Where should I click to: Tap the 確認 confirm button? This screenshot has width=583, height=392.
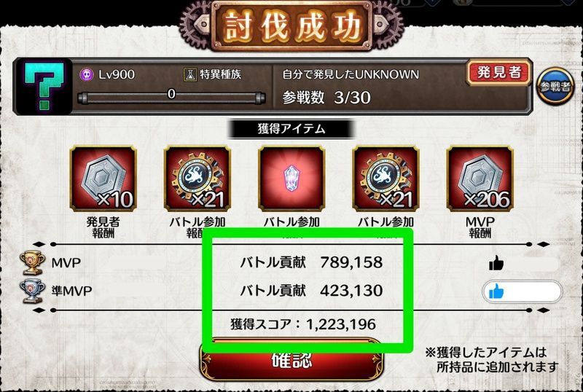point(292,360)
